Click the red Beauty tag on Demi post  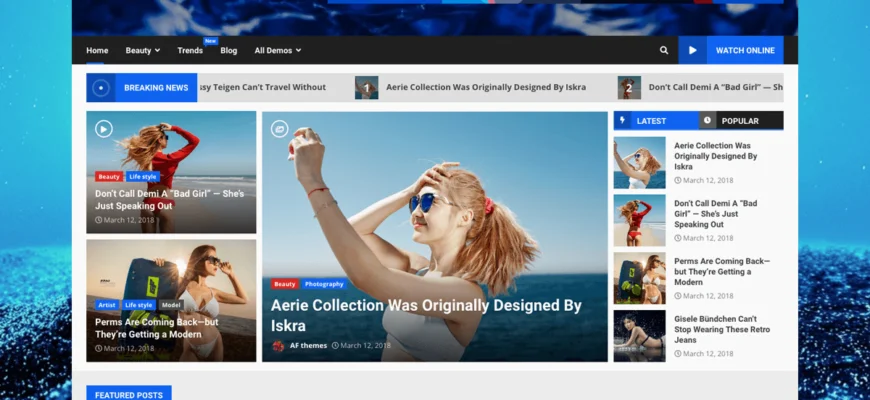[x=109, y=177]
